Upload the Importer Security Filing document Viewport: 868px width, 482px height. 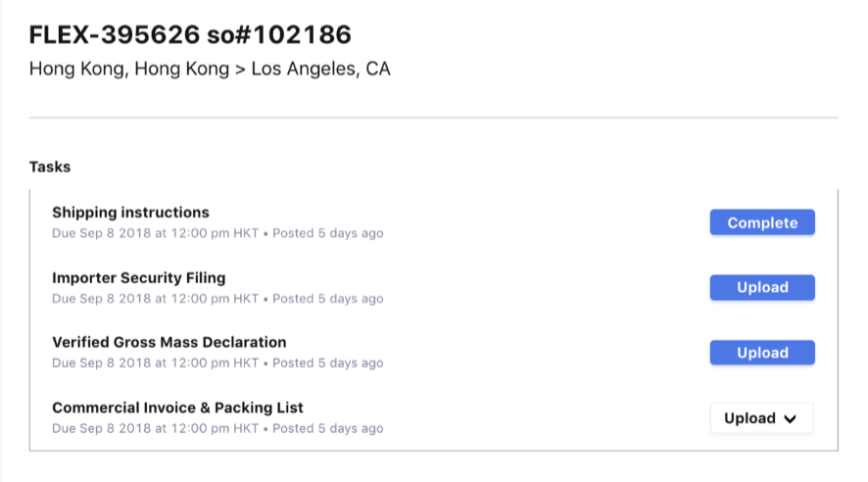click(762, 288)
